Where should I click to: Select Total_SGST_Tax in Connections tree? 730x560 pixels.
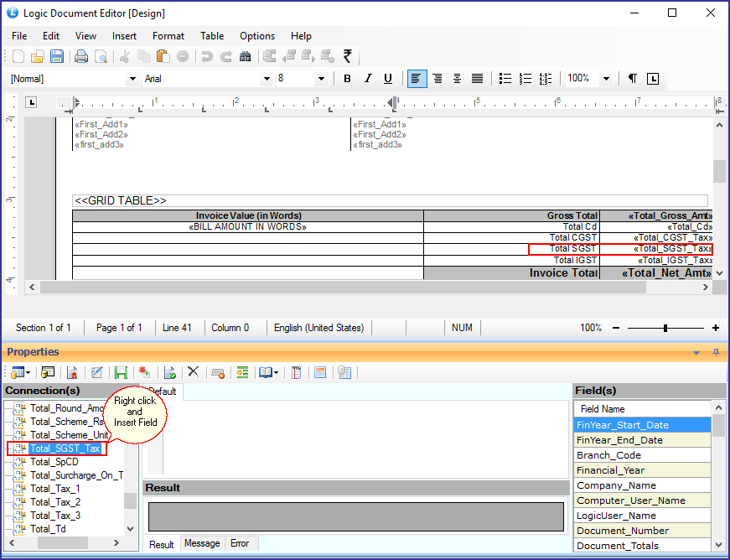coord(65,449)
